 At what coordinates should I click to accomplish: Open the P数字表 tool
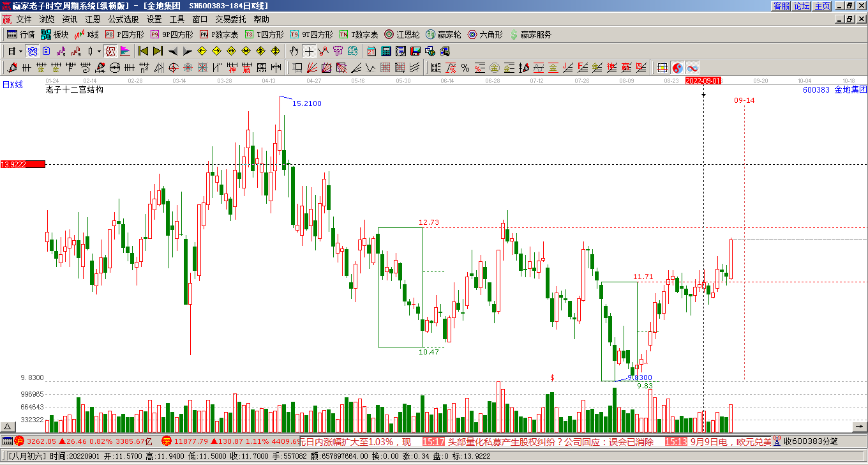tap(219, 34)
